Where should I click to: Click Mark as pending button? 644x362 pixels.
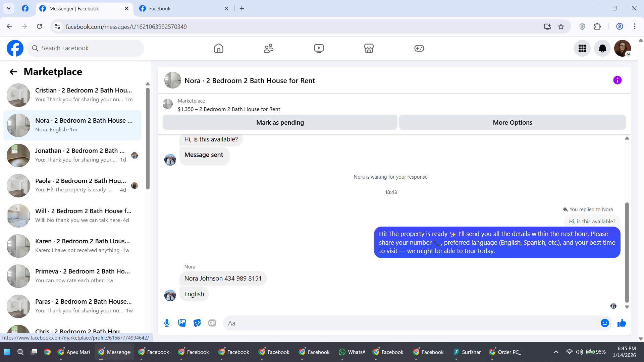coord(280,123)
